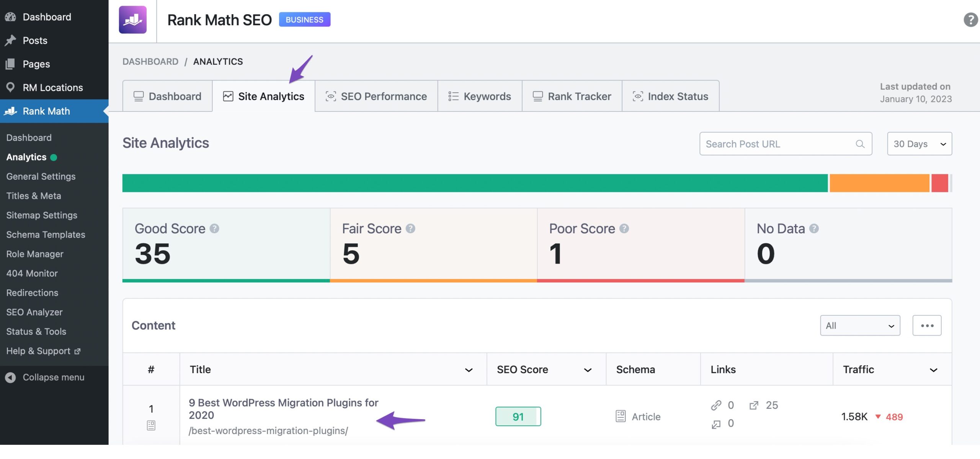Click the three-dot menu in Content section
Image resolution: width=980 pixels, height=459 pixels.
coord(927,325)
